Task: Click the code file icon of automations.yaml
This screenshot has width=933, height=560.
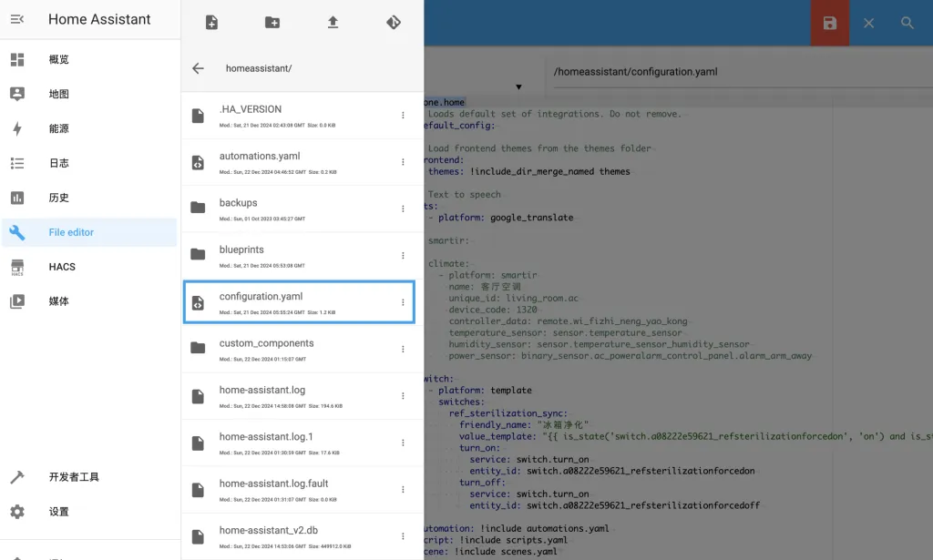Action: (198, 162)
